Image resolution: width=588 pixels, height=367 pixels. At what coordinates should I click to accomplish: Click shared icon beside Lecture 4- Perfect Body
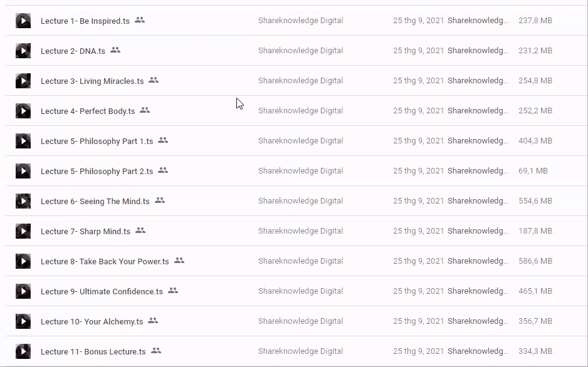145,110
